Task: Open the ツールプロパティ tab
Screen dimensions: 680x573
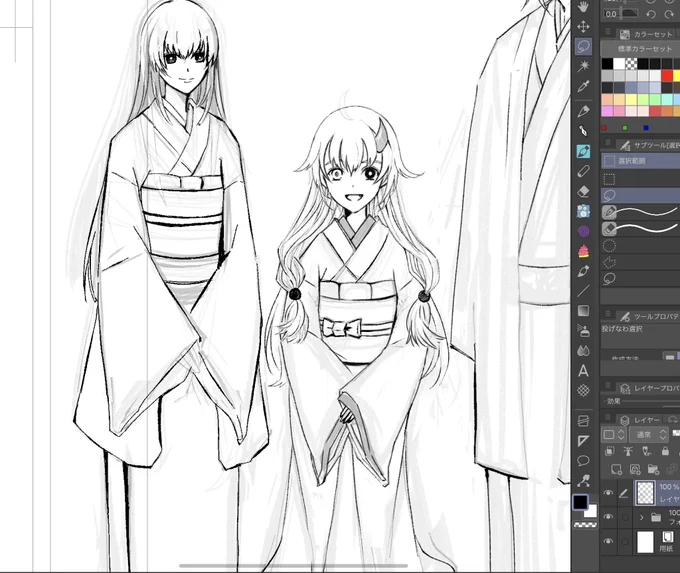Action: 650,317
